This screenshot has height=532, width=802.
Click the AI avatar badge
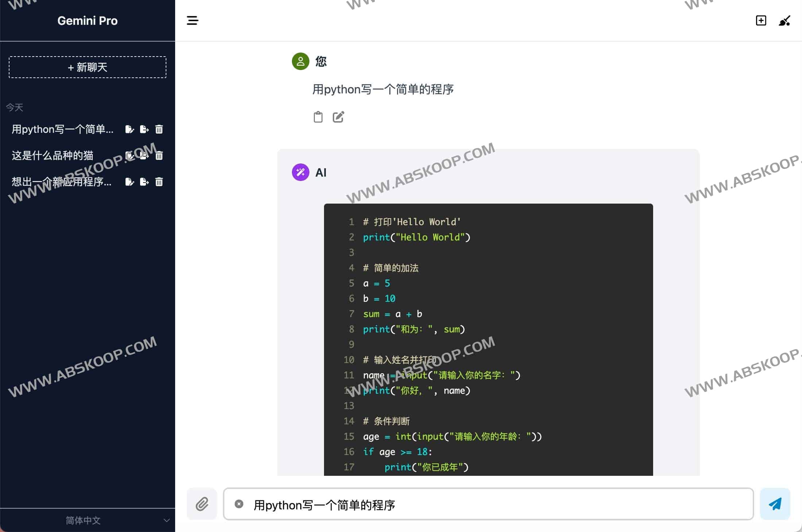[300, 172]
